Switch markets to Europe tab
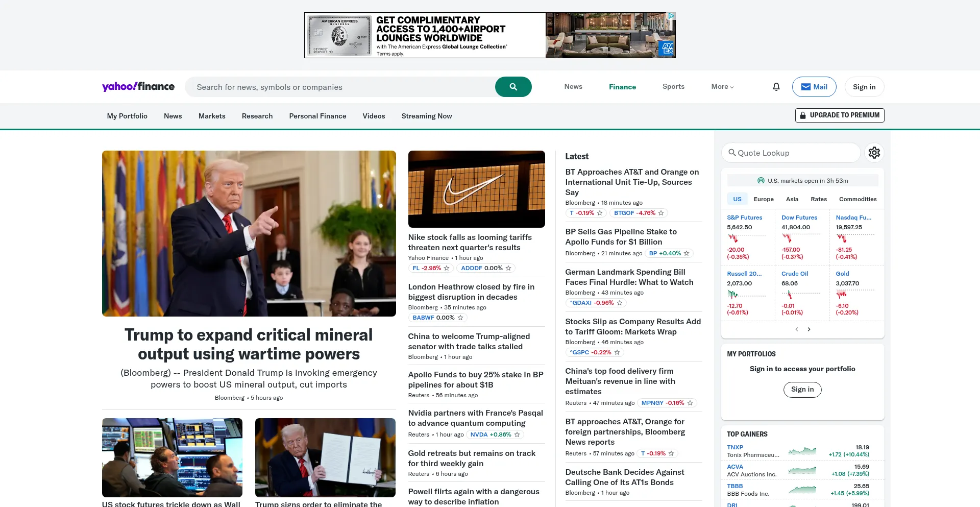This screenshot has height=507, width=980. [764, 199]
